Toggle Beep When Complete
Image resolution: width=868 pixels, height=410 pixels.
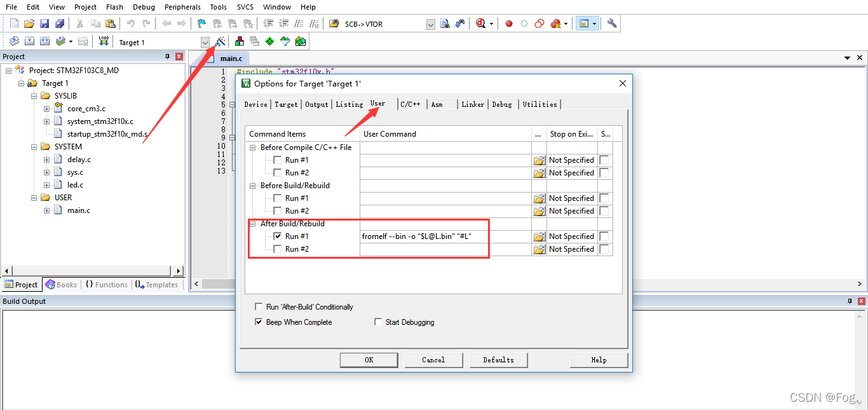pyautogui.click(x=259, y=322)
